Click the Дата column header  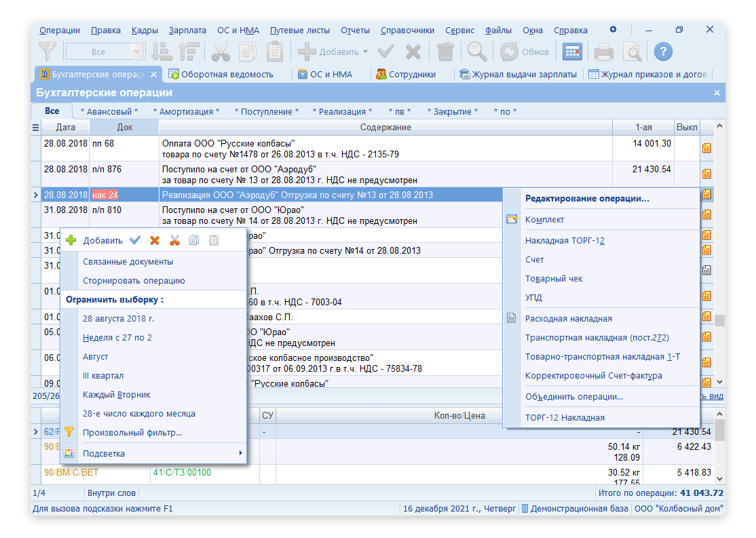tap(65, 128)
